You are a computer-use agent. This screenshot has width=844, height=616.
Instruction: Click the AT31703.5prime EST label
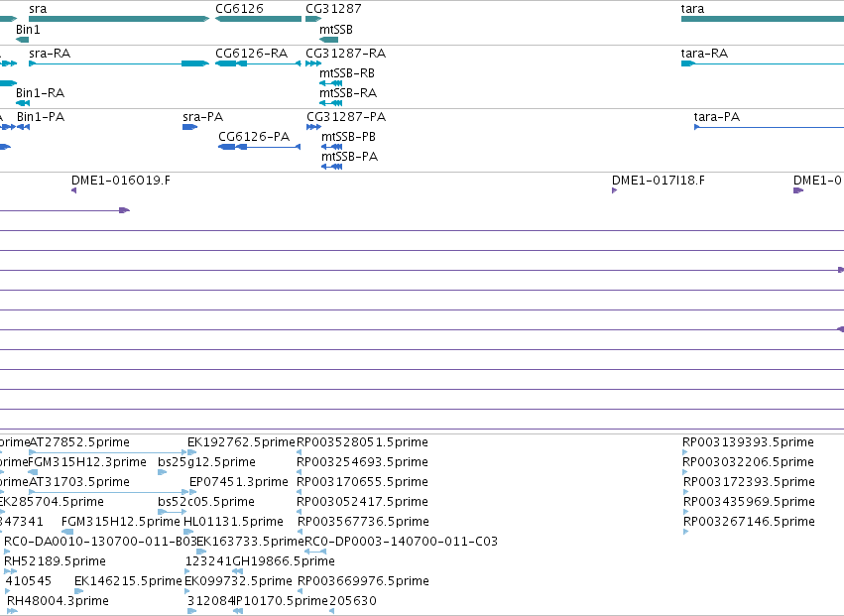pyautogui.click(x=79, y=482)
